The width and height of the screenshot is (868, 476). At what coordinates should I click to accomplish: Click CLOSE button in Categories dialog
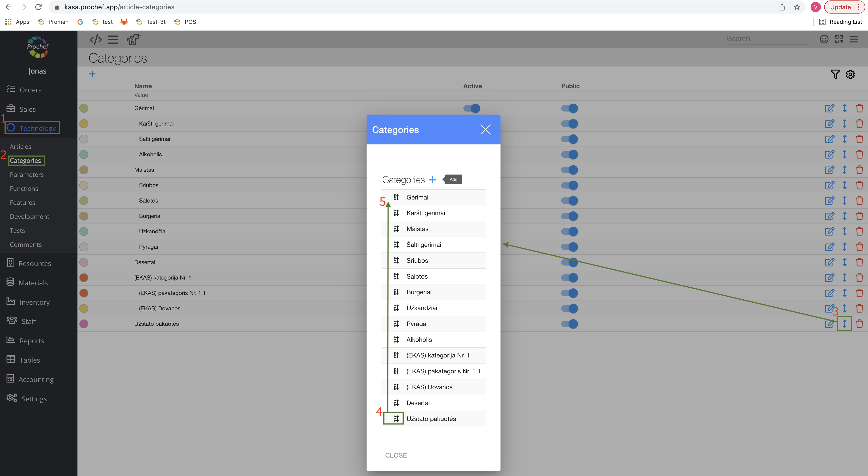click(x=396, y=455)
